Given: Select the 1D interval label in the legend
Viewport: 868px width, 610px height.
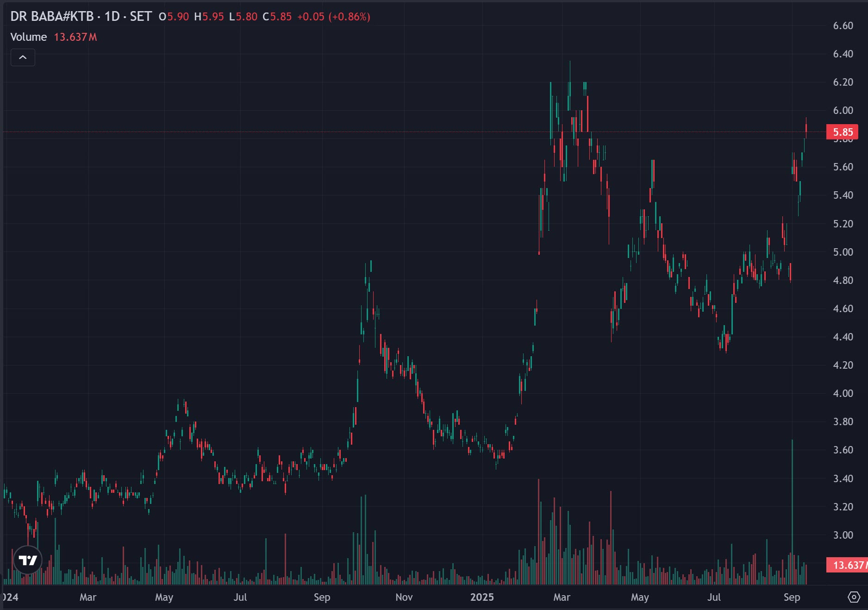Looking at the screenshot, I should click(112, 17).
